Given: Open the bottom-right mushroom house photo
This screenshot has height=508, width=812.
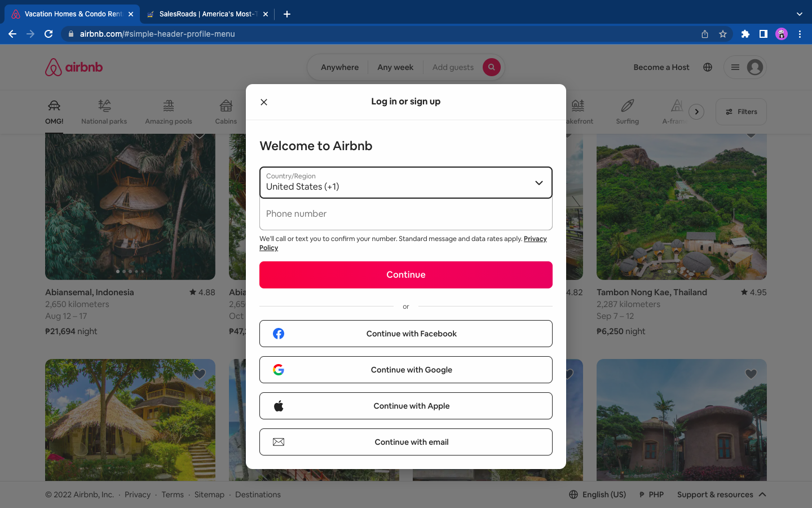Looking at the screenshot, I should pos(682,421).
